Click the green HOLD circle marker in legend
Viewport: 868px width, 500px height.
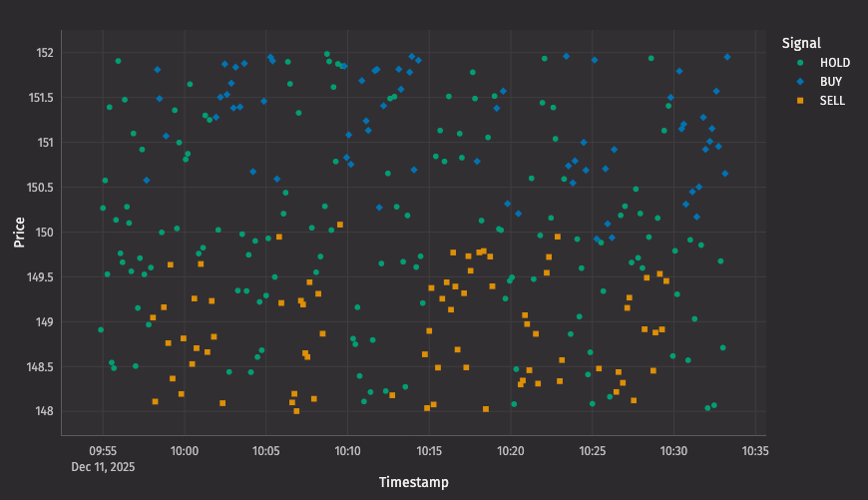(798, 62)
